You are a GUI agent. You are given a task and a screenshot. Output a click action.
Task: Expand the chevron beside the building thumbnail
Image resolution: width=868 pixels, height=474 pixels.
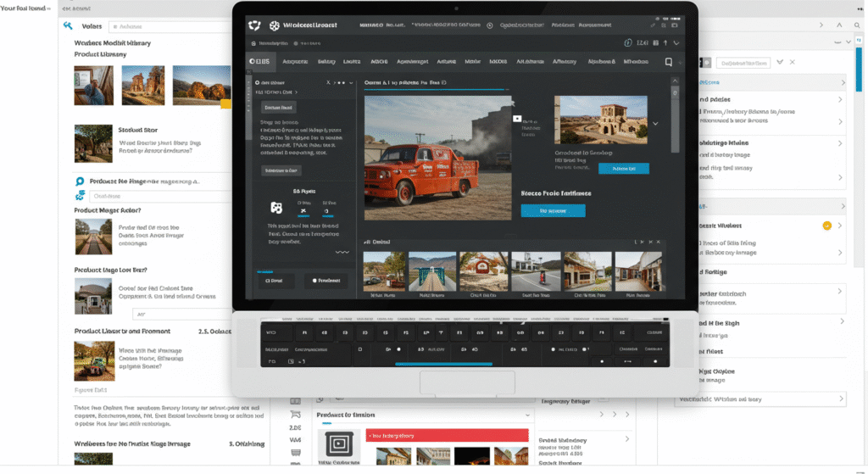(654, 124)
